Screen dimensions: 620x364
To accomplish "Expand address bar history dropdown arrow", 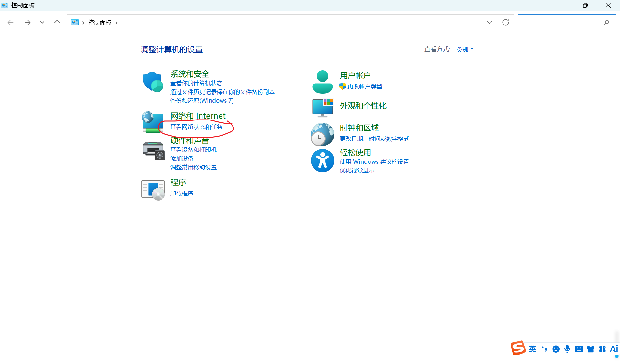I will click(x=490, y=22).
